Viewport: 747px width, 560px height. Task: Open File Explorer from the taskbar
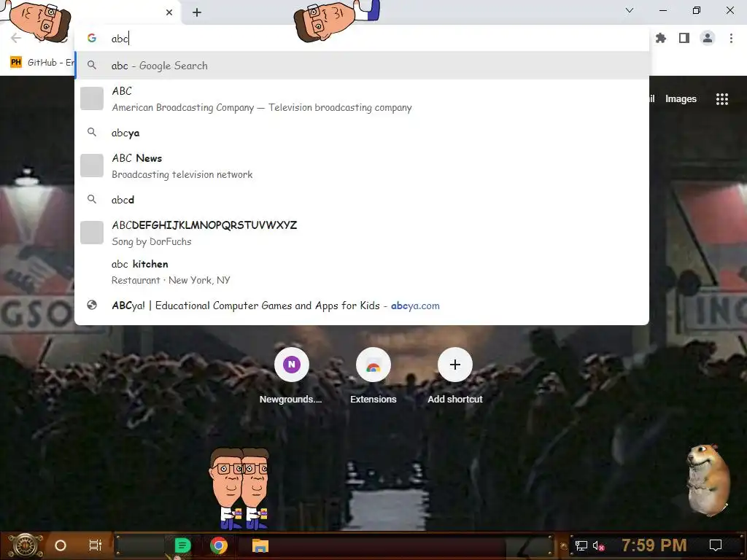pyautogui.click(x=260, y=545)
